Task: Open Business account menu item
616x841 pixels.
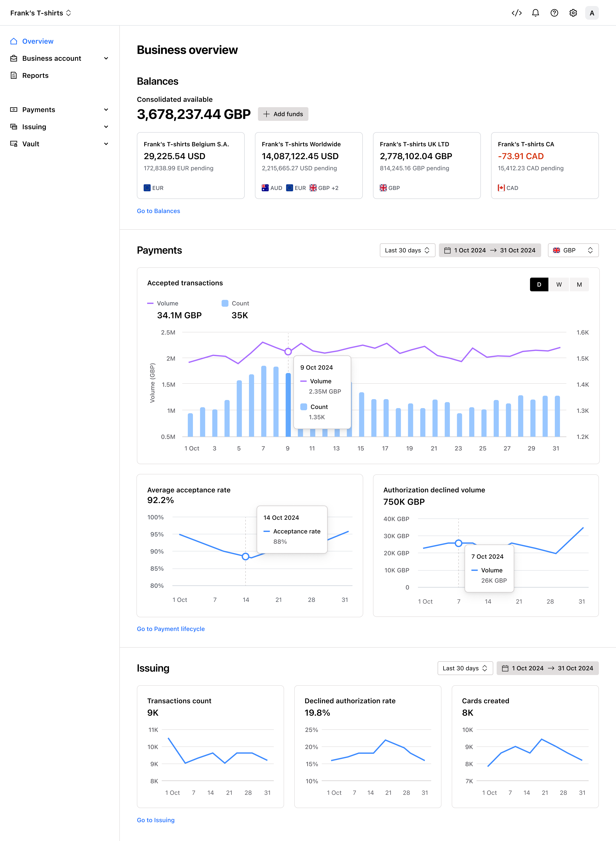Action: (x=52, y=59)
